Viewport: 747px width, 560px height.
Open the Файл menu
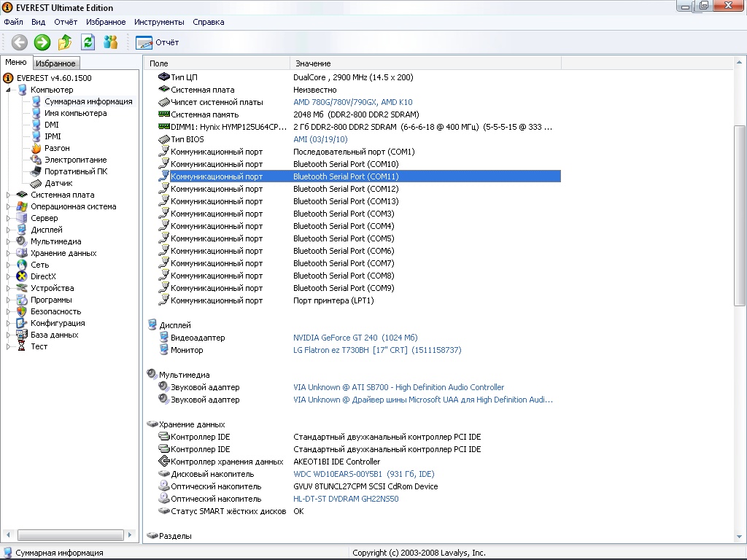[13, 22]
